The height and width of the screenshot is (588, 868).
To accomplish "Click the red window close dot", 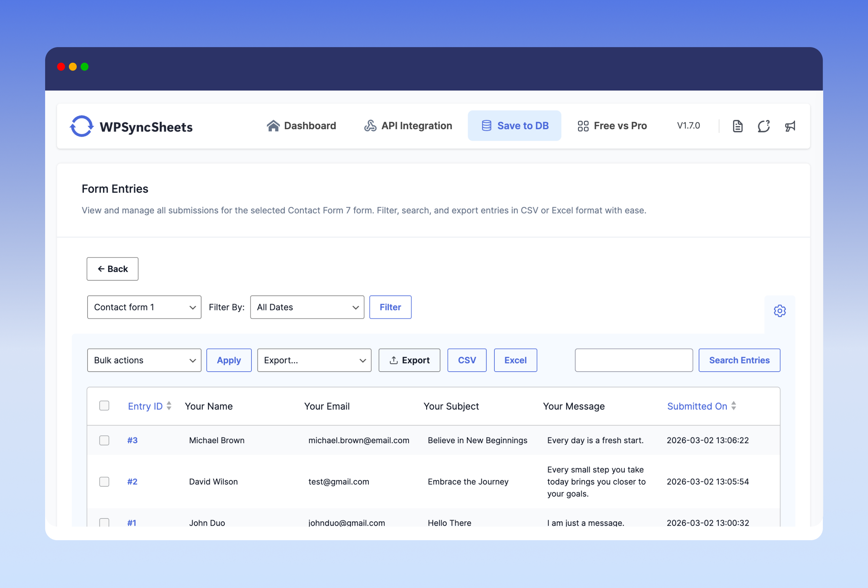I will pyautogui.click(x=61, y=67).
